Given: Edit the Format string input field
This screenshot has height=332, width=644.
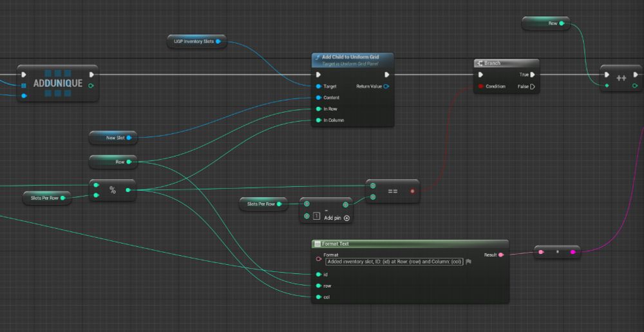Looking at the screenshot, I should pyautogui.click(x=394, y=262).
